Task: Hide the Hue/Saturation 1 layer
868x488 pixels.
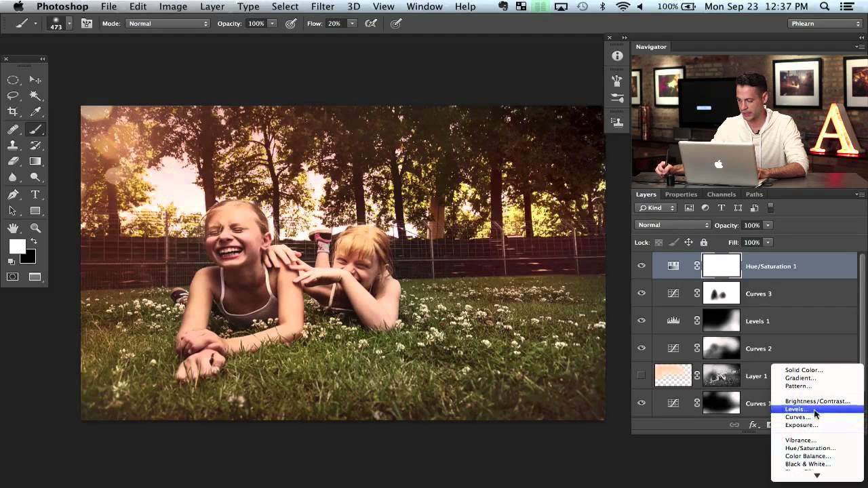Action: [641, 266]
